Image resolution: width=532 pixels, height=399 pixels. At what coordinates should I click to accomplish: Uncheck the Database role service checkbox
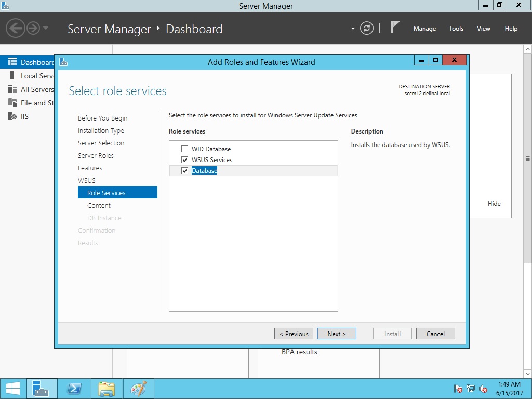point(184,171)
